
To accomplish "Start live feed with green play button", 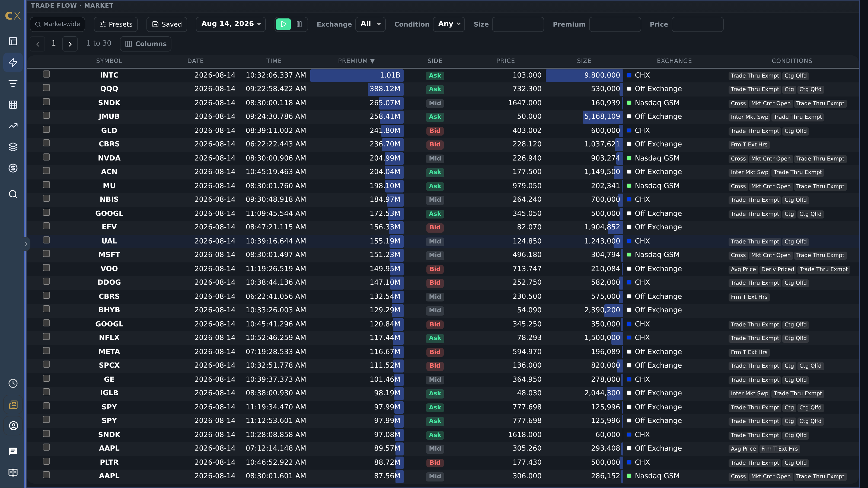I will coord(283,24).
